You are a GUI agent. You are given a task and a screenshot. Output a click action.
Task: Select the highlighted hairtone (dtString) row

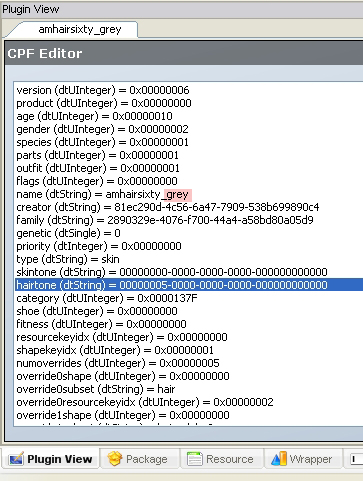[189, 285]
